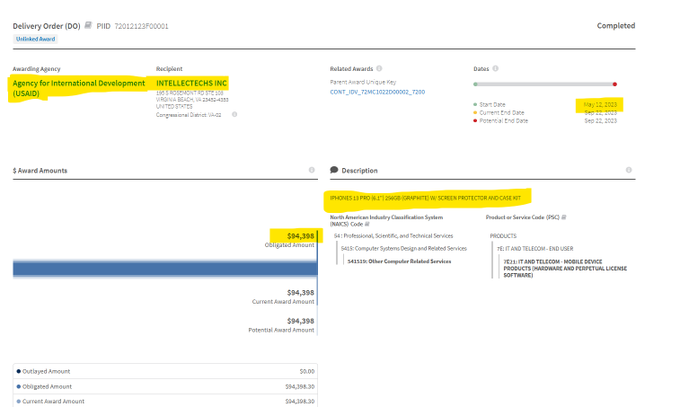Click the glossary icon beside Delivery Order (DO)
The width and height of the screenshot is (680, 407).
coord(89,26)
